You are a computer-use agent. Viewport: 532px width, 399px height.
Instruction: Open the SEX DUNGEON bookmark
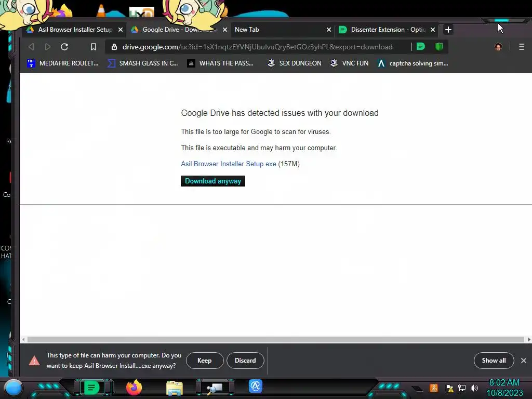(x=294, y=63)
